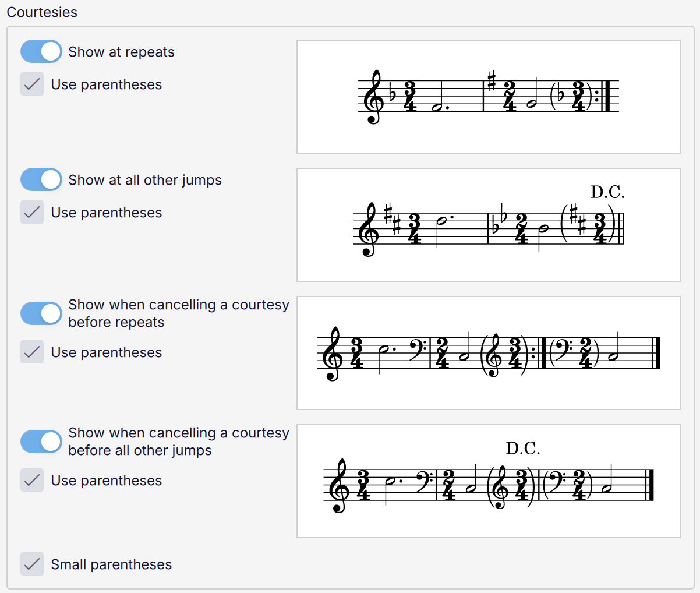700x593 pixels.
Task: Click treble clef in the first preview
Action: point(373,97)
